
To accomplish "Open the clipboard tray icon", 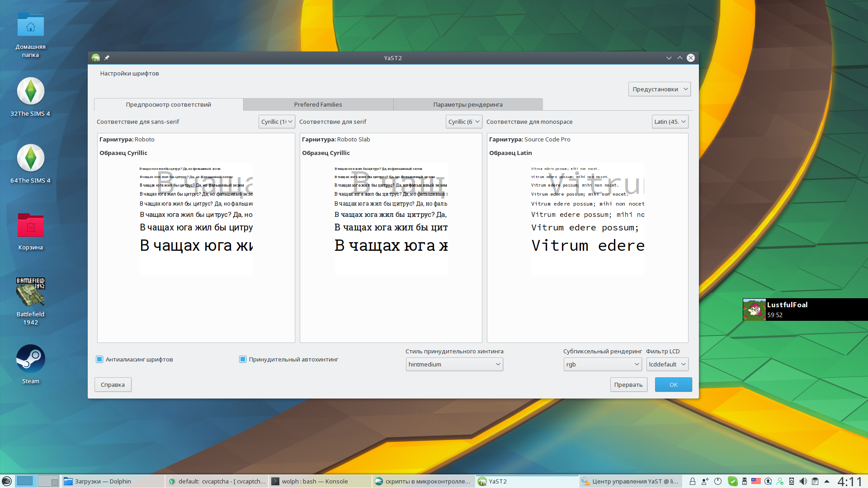I will point(815,481).
